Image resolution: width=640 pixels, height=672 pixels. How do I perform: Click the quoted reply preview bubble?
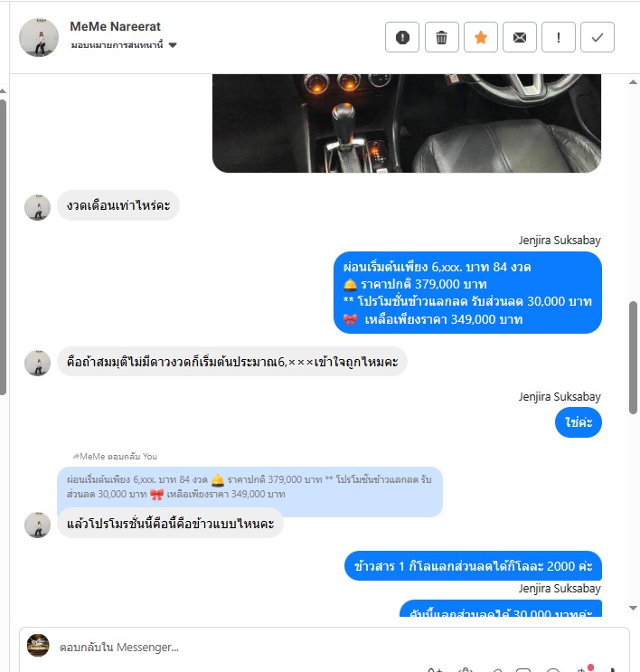(249, 487)
